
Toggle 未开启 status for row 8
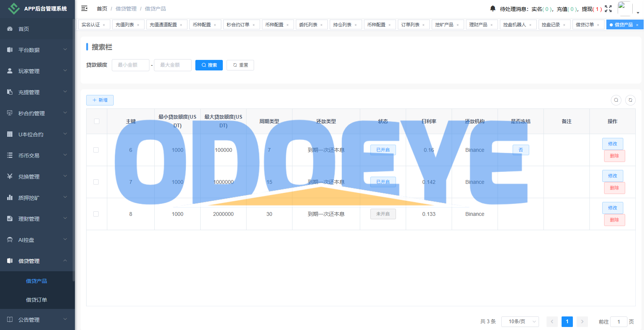[x=383, y=214]
